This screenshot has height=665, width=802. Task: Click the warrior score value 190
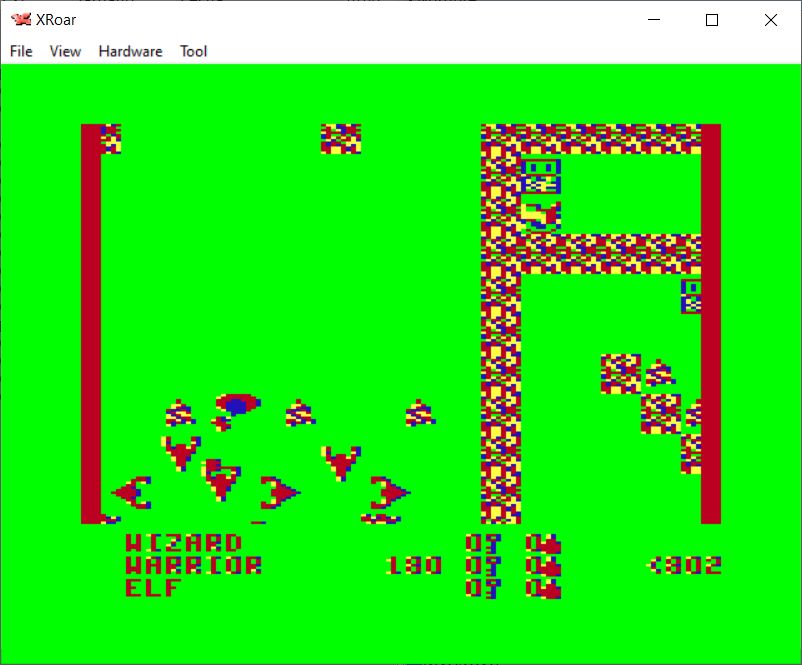[413, 565]
